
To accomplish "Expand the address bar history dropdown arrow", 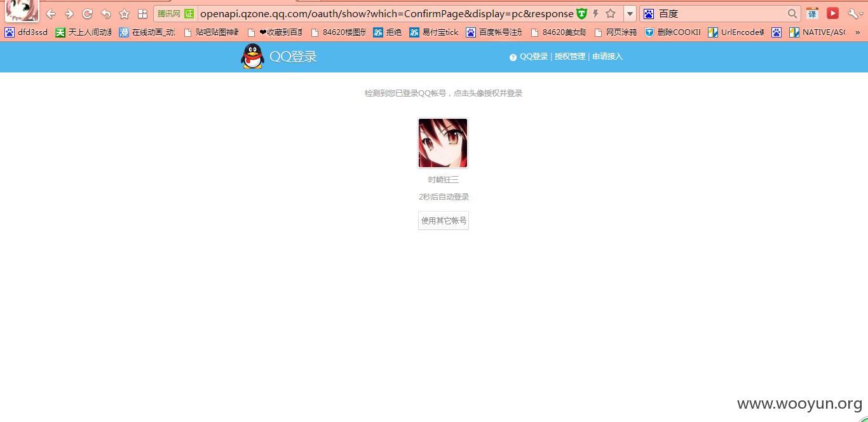I will pos(630,14).
